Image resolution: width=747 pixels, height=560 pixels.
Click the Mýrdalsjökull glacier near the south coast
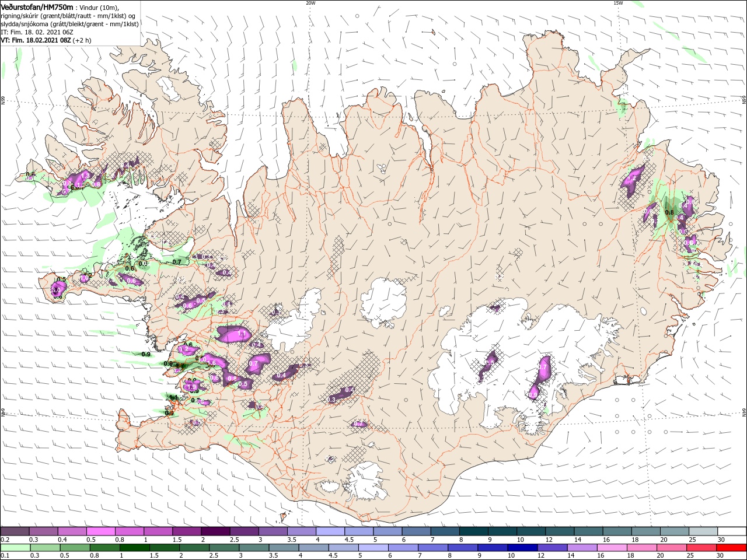[x=366, y=481]
